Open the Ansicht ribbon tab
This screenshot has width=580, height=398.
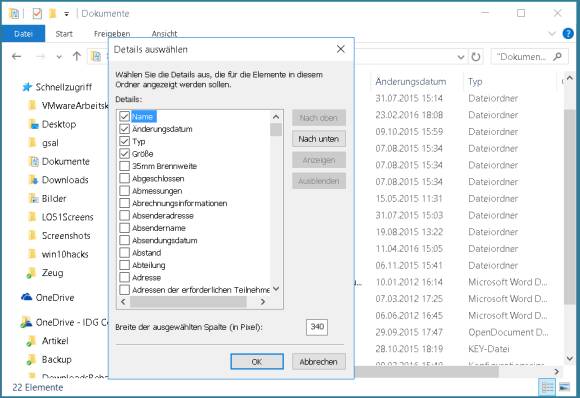tap(164, 34)
